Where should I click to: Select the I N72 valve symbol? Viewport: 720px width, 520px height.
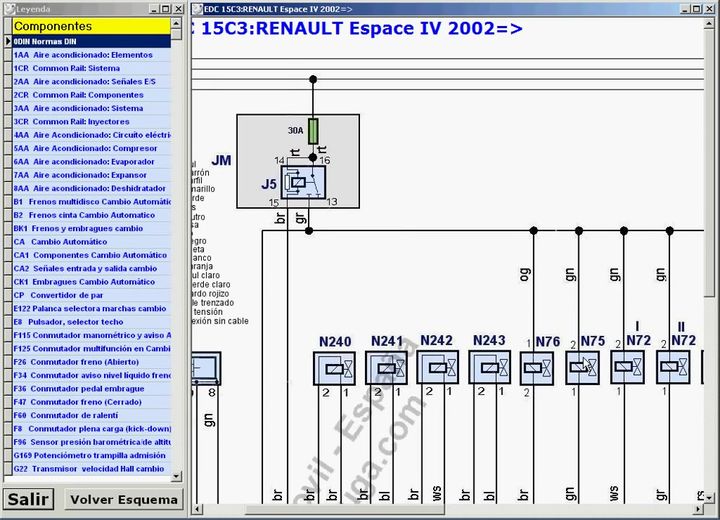pyautogui.click(x=627, y=367)
